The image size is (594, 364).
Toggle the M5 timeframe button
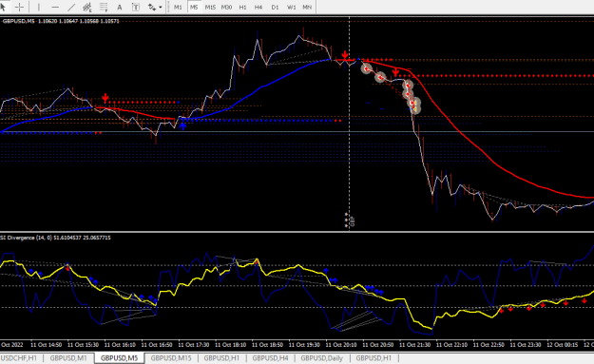(x=194, y=7)
